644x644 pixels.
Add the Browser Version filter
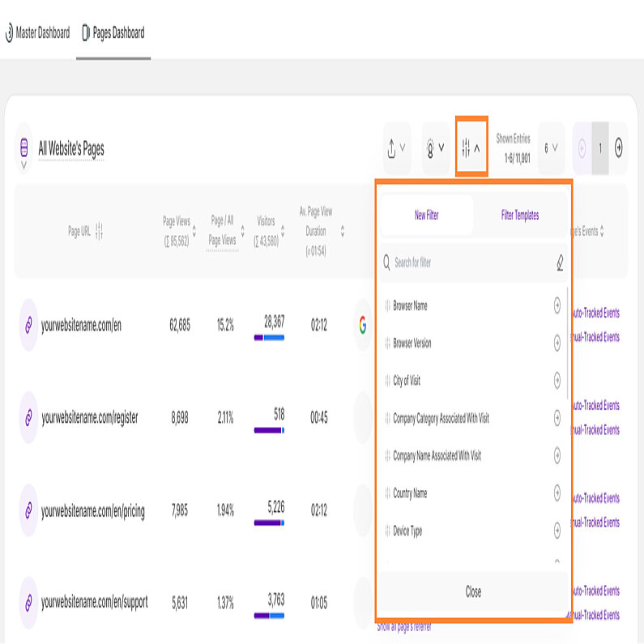(x=557, y=343)
